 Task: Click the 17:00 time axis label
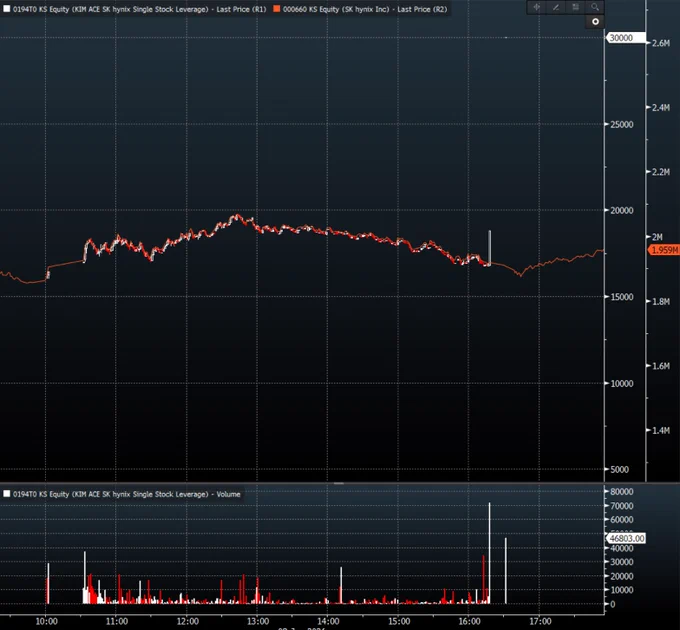click(540, 621)
